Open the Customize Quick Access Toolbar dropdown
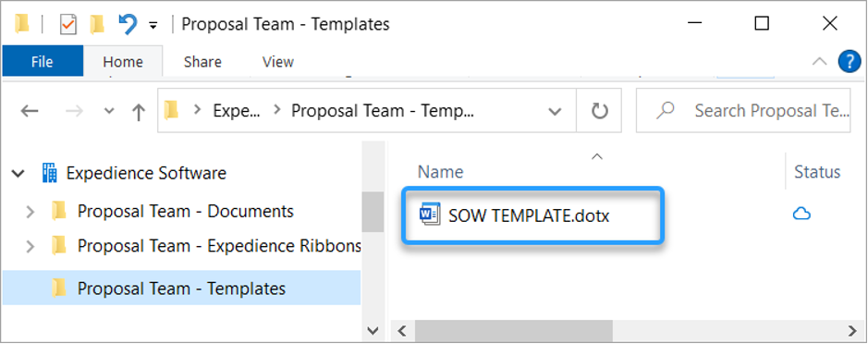This screenshot has height=344, width=868. coord(153,26)
